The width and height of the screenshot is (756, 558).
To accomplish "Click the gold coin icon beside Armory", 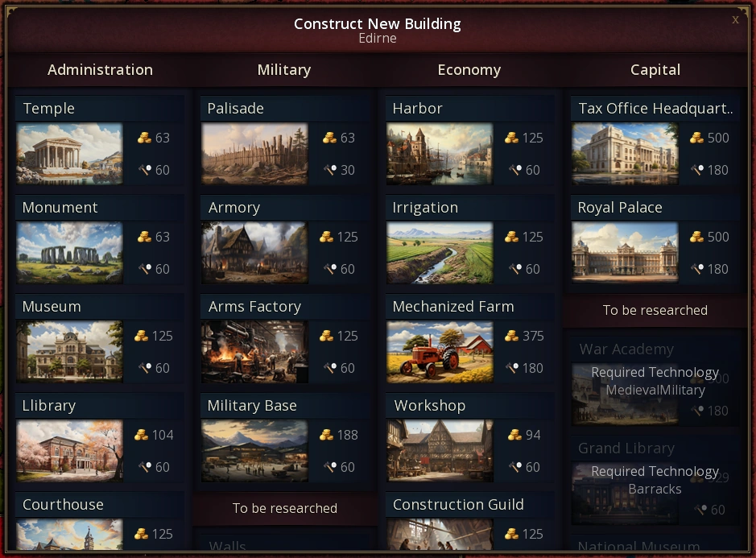I will click(326, 237).
